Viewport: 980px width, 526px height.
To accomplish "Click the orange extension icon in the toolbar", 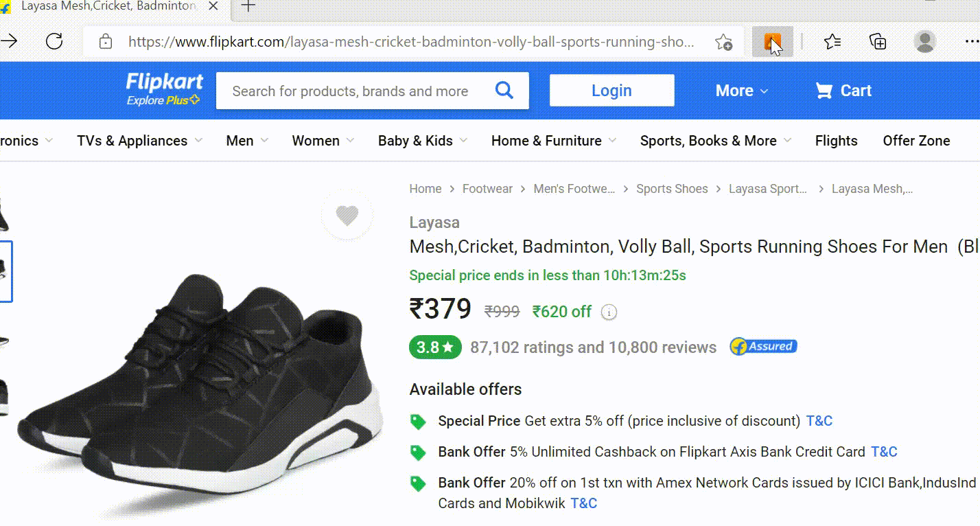I will point(771,40).
